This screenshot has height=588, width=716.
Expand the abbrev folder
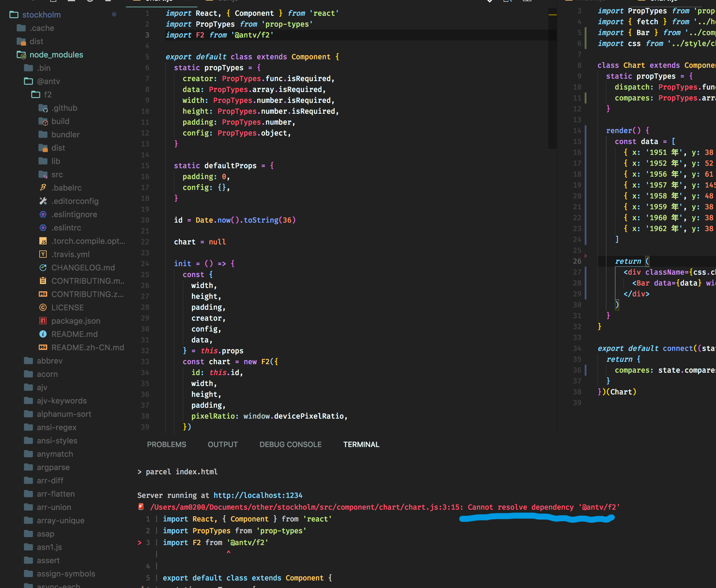tap(49, 360)
